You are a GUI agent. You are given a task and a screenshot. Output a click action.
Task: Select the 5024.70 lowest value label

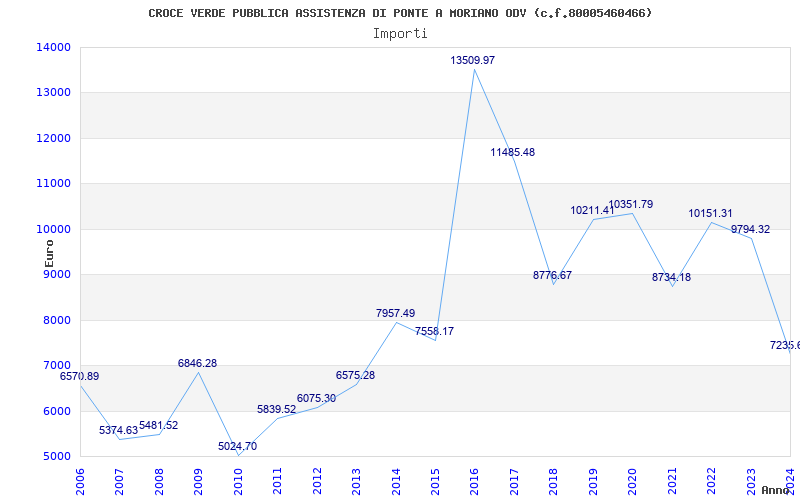click(237, 446)
